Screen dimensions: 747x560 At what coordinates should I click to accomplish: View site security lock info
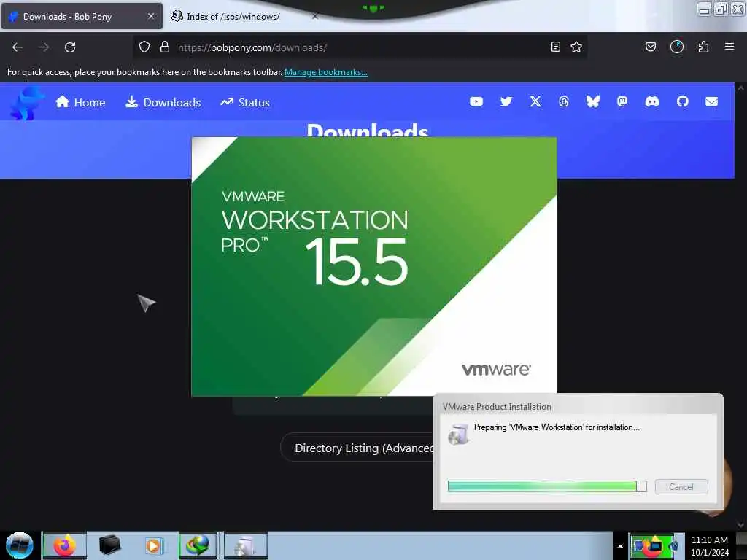tap(165, 47)
